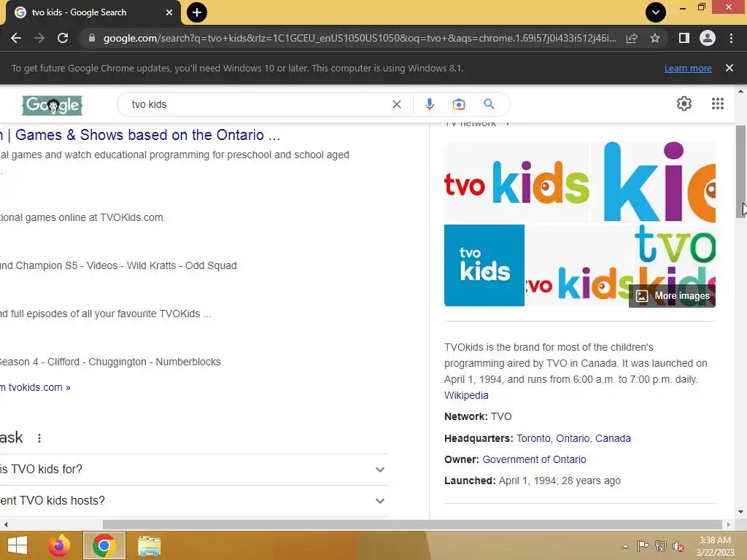This screenshot has height=560, width=747.
Task: Open the Wikipedia source link
Action: (466, 395)
